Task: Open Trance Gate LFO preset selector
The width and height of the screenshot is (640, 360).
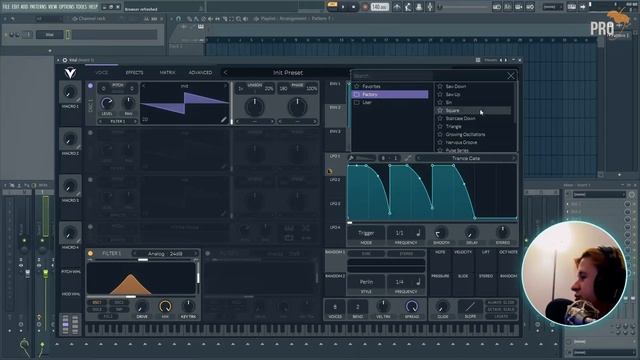Action: [x=466, y=158]
